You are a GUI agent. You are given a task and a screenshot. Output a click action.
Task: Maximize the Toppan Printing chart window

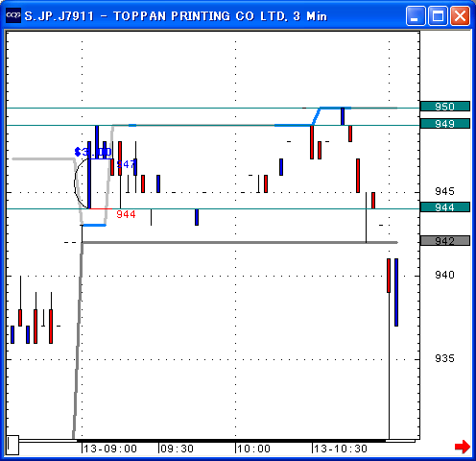(x=438, y=15)
